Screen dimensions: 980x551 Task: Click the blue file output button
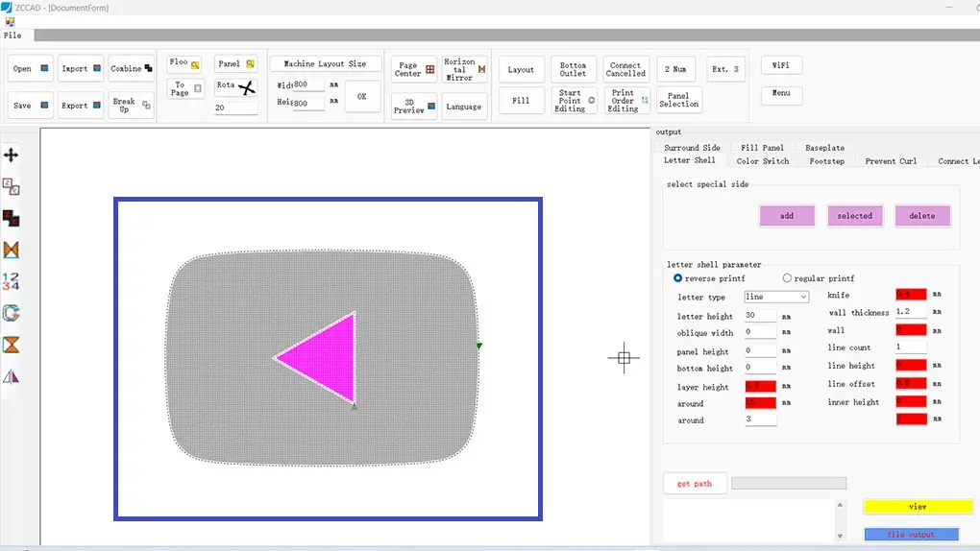point(911,534)
